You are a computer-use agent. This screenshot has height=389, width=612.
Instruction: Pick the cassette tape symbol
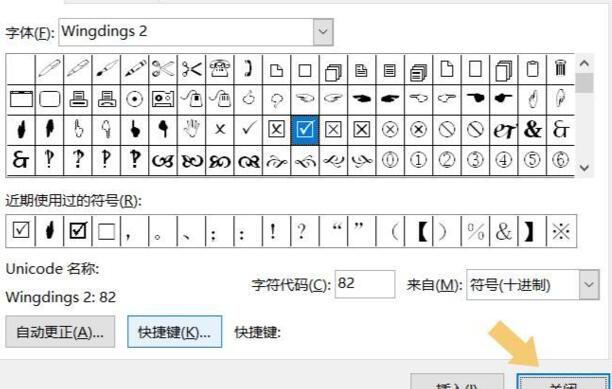(163, 99)
